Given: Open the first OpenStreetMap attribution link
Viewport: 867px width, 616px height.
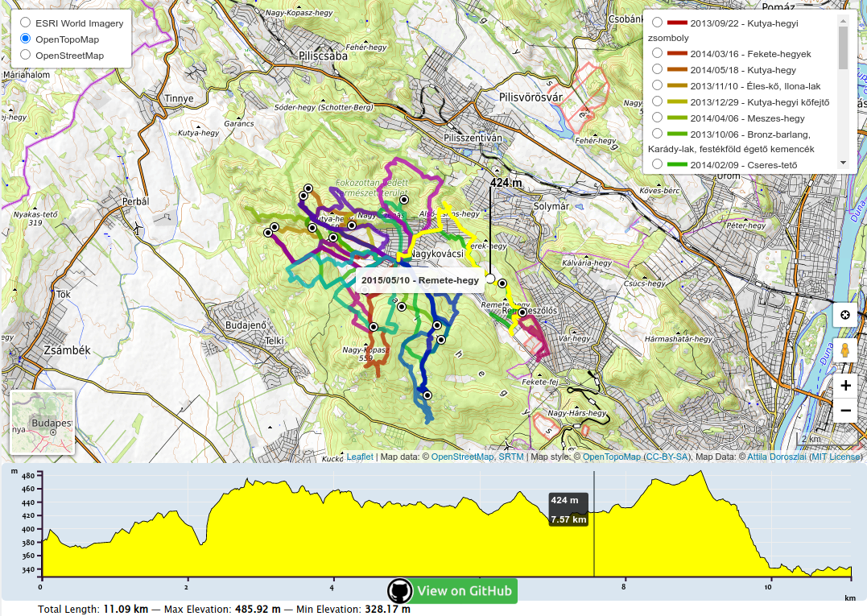Looking at the screenshot, I should point(462,457).
